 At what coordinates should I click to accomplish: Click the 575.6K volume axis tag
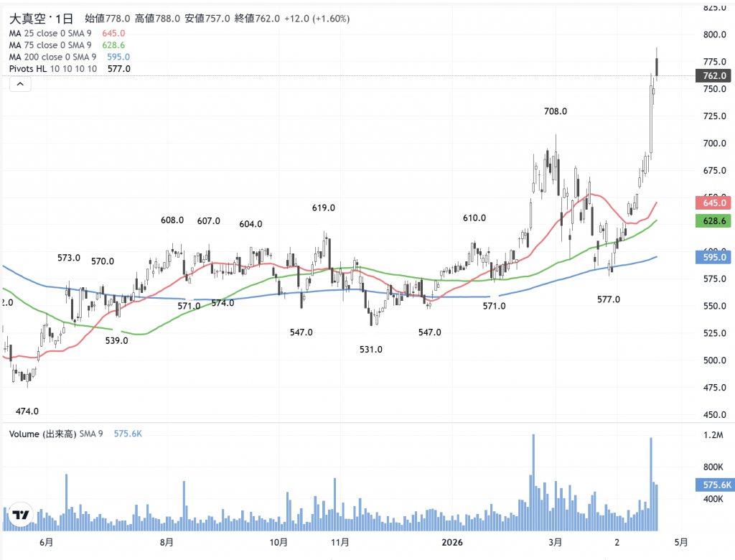715,485
